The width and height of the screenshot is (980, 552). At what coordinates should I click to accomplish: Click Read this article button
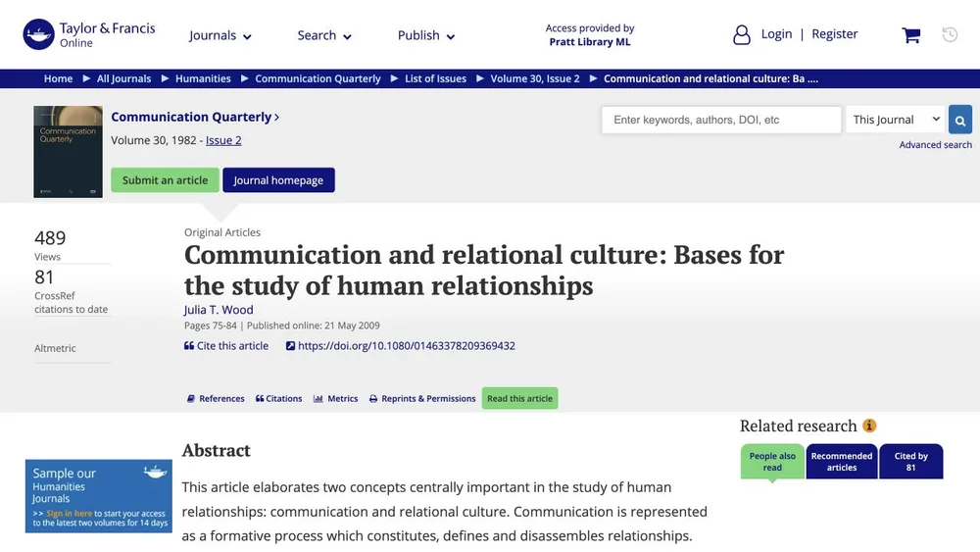tap(520, 398)
